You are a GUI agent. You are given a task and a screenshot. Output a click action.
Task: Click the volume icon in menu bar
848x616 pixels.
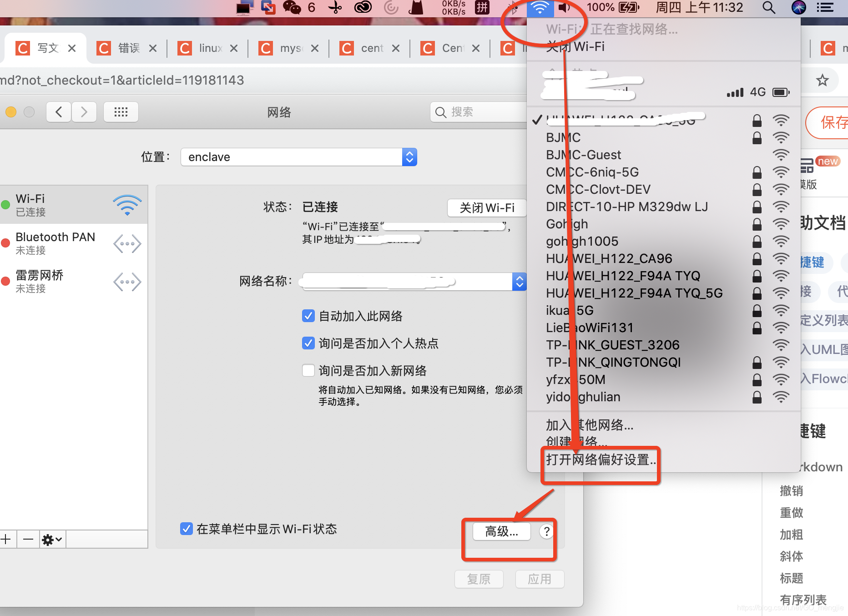[564, 8]
